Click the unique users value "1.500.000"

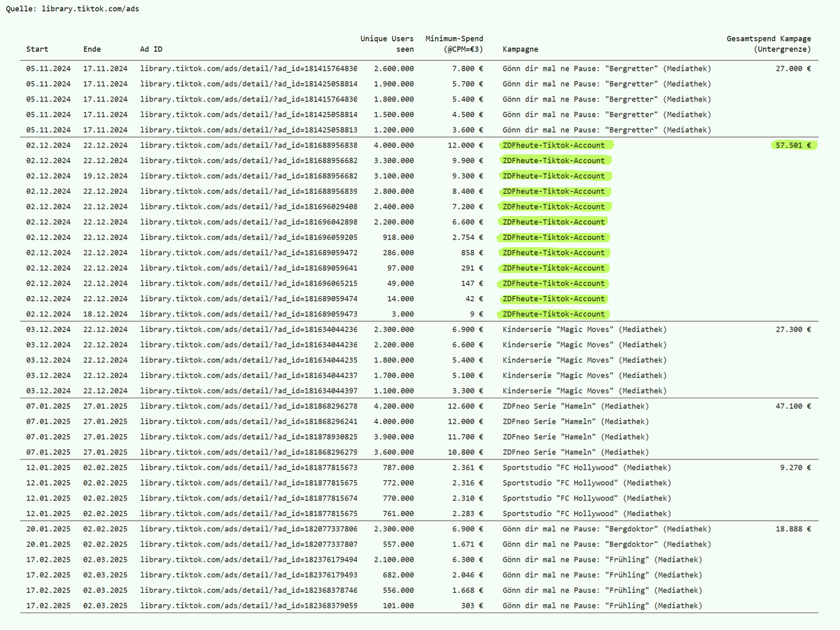click(393, 115)
